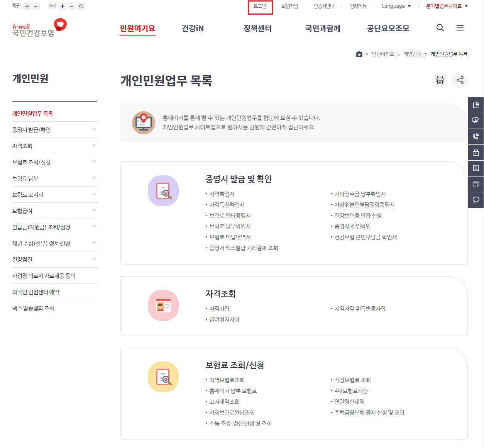Open the 증명서 진위확인 link
This screenshot has width=484, height=448.
click(x=352, y=226)
